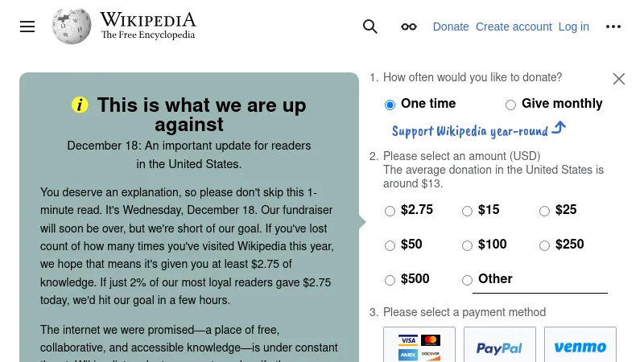Select the $25 donation amount

pos(544,211)
